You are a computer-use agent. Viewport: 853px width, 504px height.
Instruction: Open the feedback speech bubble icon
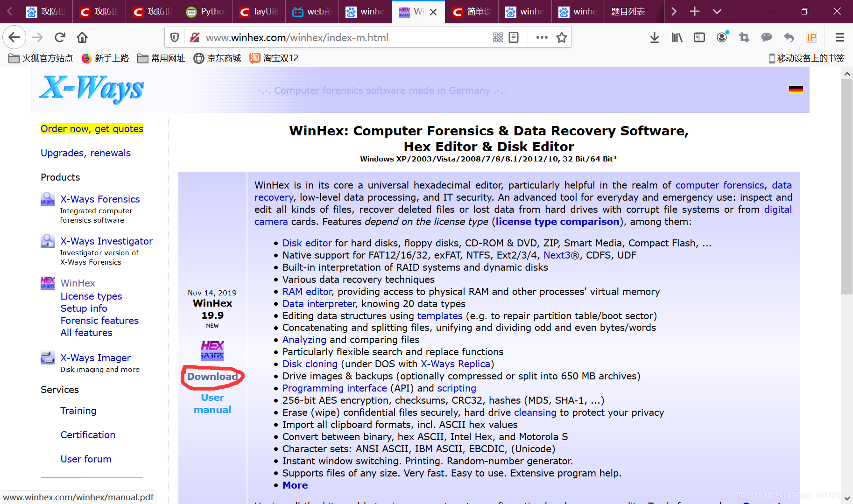pos(766,37)
